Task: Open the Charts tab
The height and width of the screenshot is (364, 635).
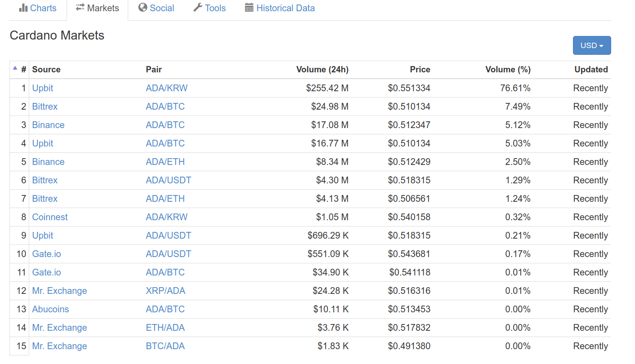Action: click(38, 8)
